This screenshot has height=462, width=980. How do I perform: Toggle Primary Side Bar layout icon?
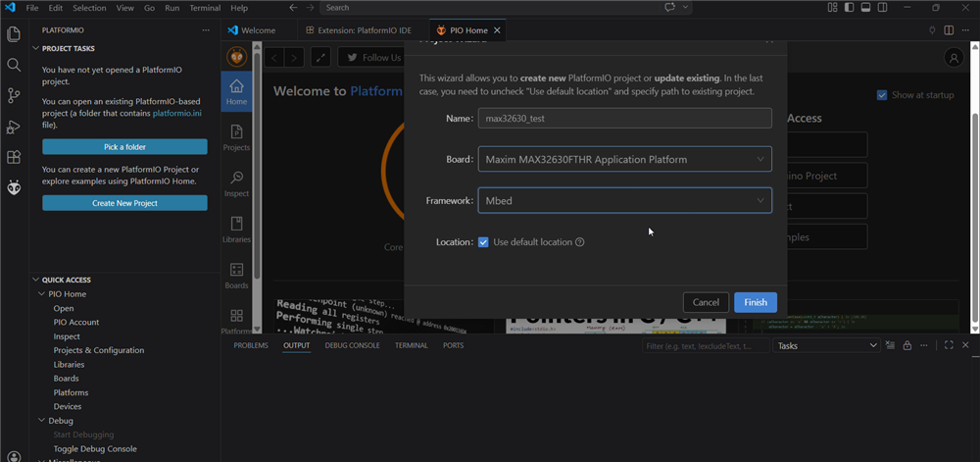pyautogui.click(x=850, y=8)
